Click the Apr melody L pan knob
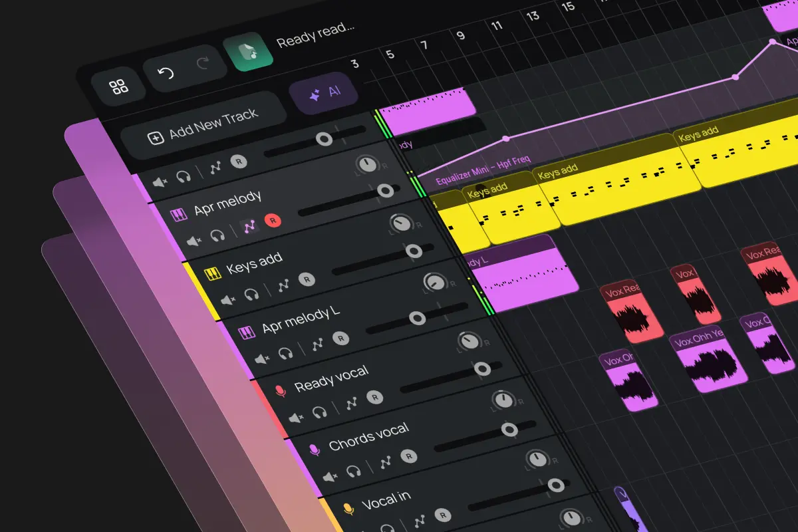Screen dimensions: 798x532 pyautogui.click(x=435, y=282)
